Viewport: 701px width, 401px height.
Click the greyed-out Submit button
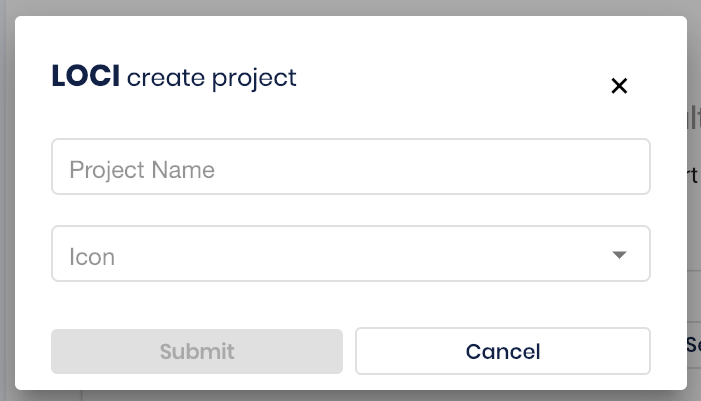(x=197, y=351)
